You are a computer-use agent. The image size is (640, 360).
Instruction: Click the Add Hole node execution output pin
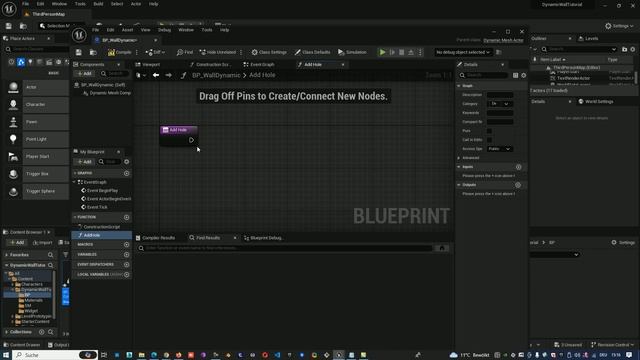(191, 140)
